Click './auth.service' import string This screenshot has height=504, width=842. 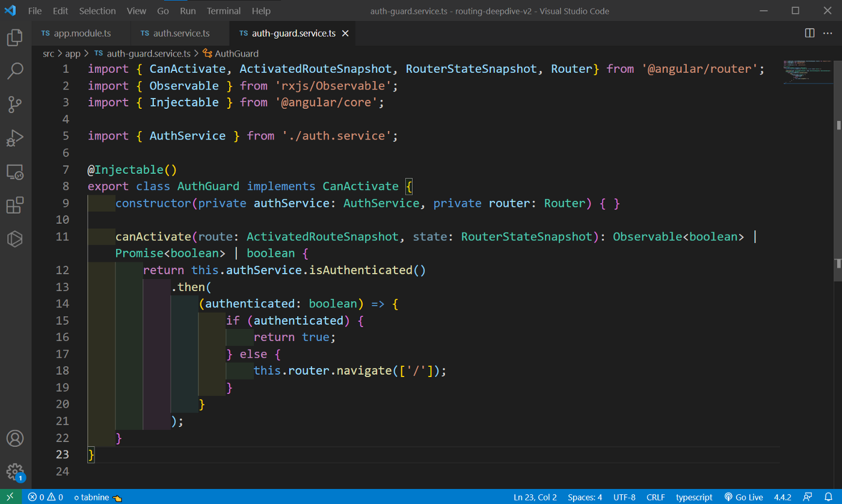(337, 136)
